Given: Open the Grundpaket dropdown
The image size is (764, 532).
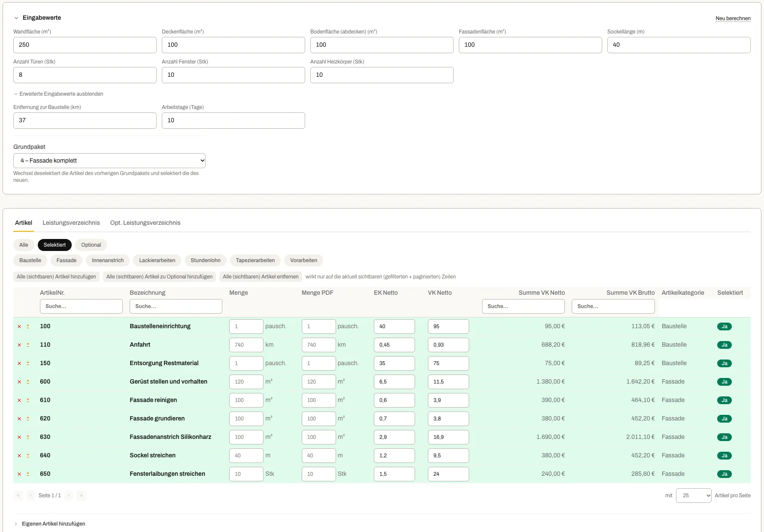Looking at the screenshot, I should click(x=109, y=160).
